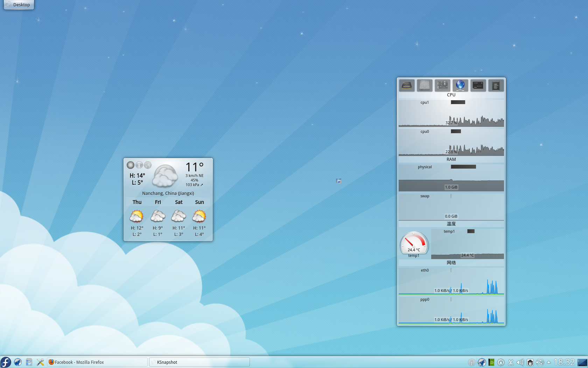Click first round button in weather widget

coord(131,165)
